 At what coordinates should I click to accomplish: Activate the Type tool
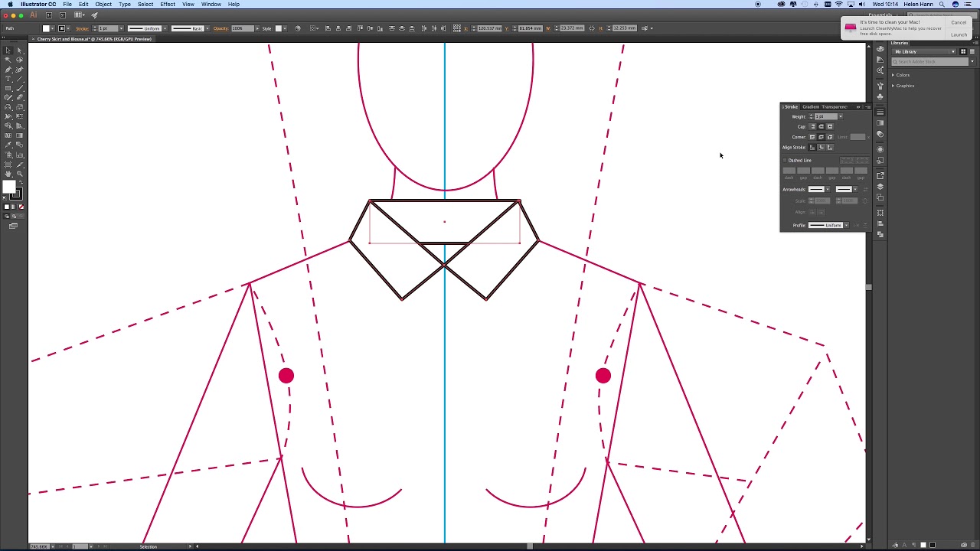click(8, 79)
